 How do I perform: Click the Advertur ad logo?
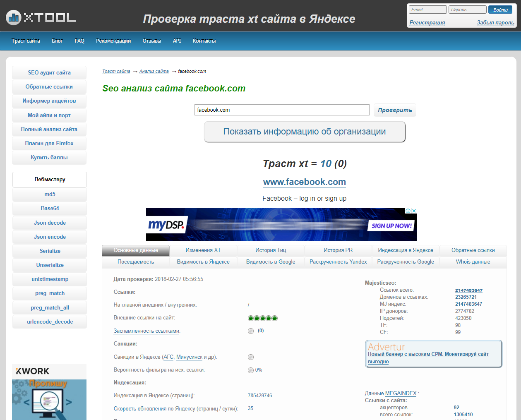386,347
